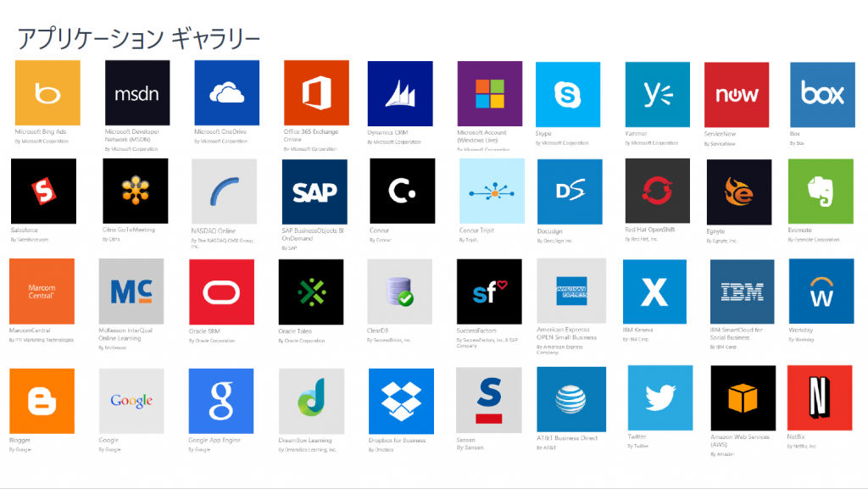Select the 'Red Hat OpenShift' name text

tap(650, 230)
